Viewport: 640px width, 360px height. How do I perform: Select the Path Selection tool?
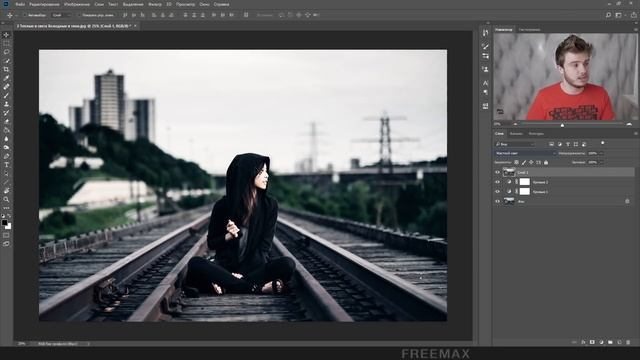[x=6, y=173]
